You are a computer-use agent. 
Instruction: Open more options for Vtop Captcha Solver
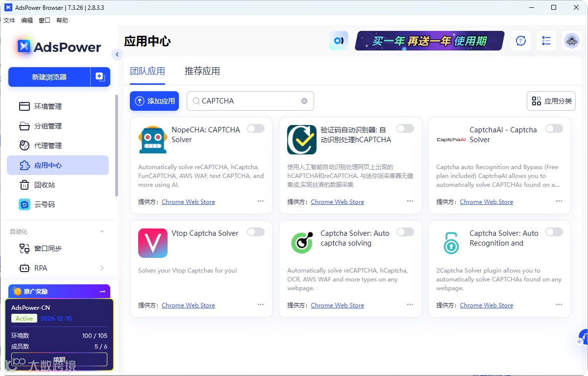[x=261, y=305]
